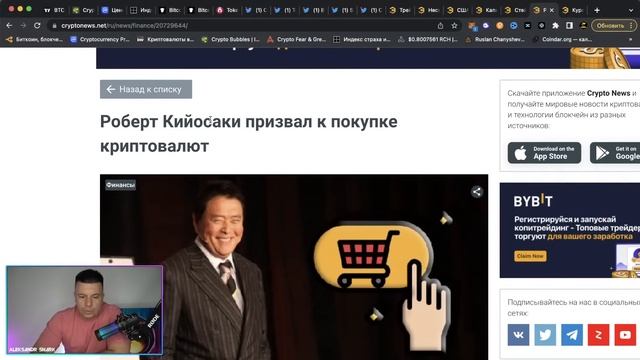
Task: Click the article headline Роберт Кийосаки
Action: (249, 133)
